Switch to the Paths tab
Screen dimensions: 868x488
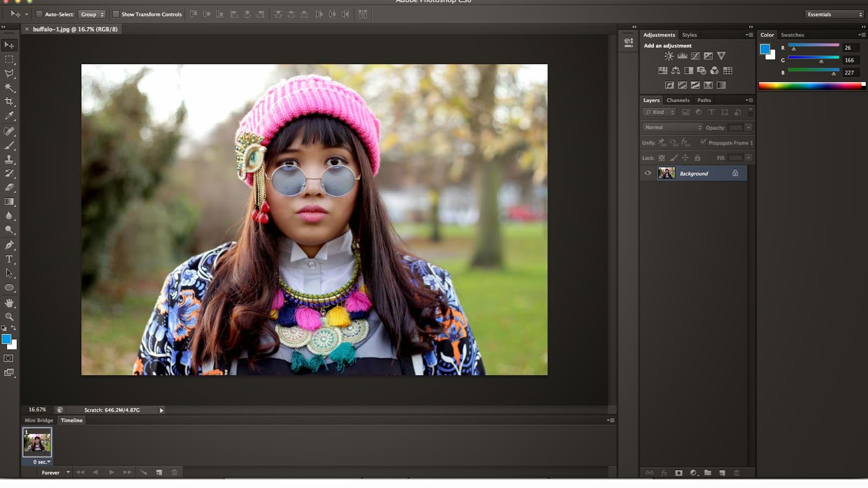pos(704,100)
